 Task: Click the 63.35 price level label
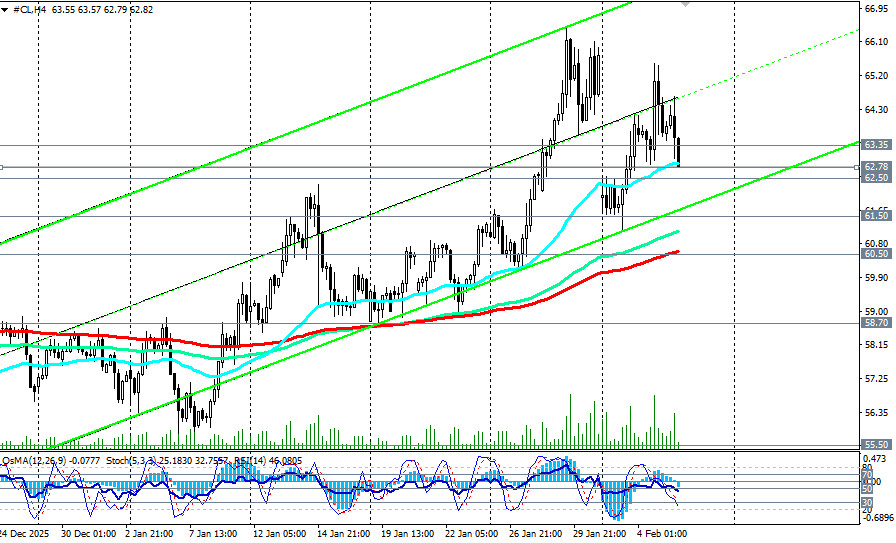click(x=877, y=145)
